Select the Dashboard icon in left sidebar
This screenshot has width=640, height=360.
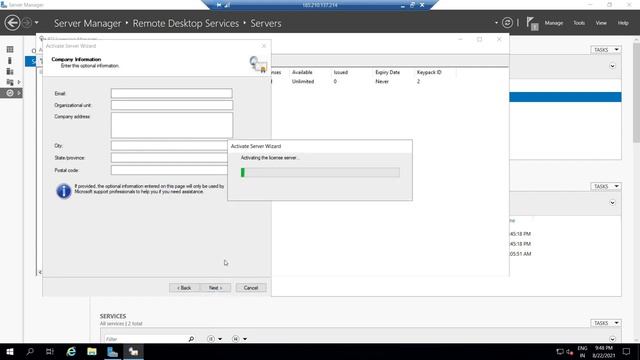click(x=10, y=49)
